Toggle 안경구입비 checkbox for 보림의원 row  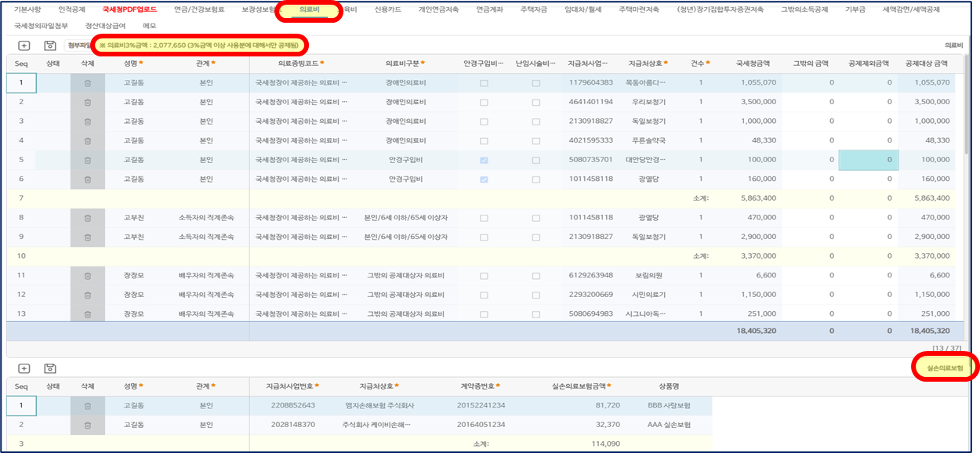tap(484, 275)
